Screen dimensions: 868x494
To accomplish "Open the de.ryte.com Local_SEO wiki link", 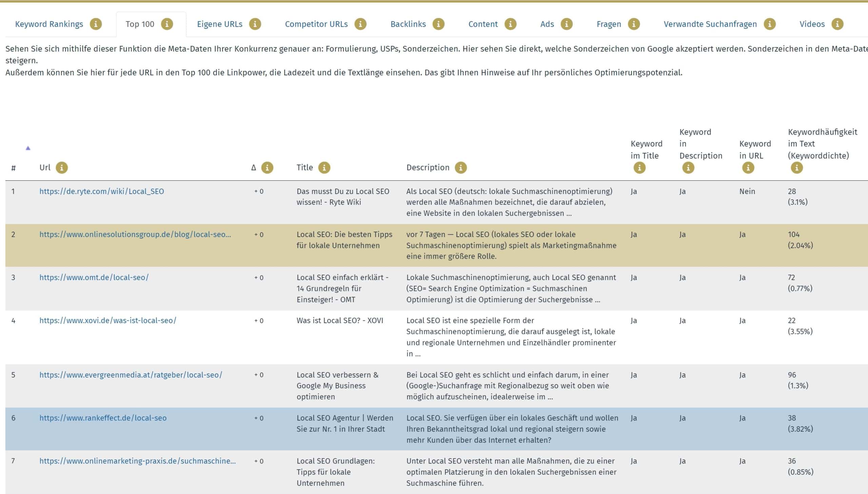I will click(102, 191).
